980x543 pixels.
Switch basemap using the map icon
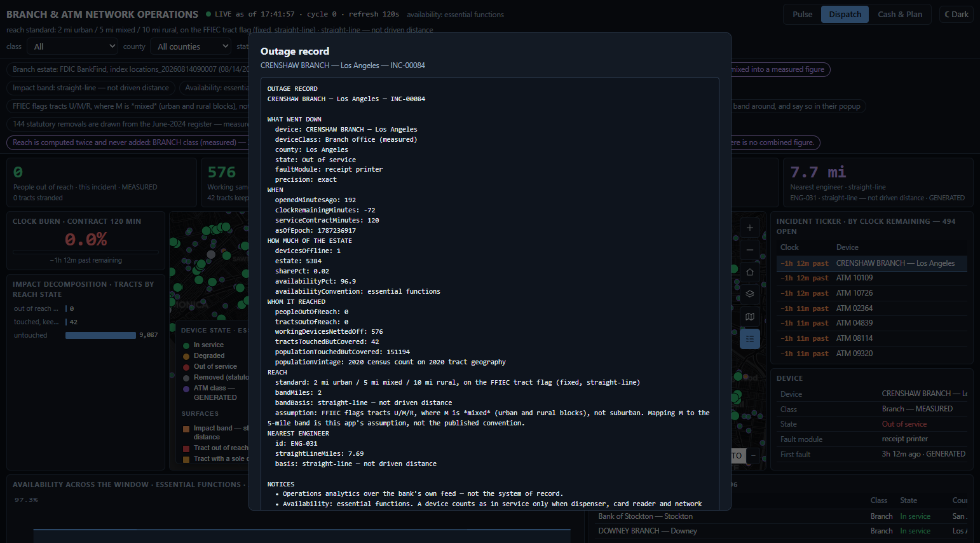pos(750,317)
